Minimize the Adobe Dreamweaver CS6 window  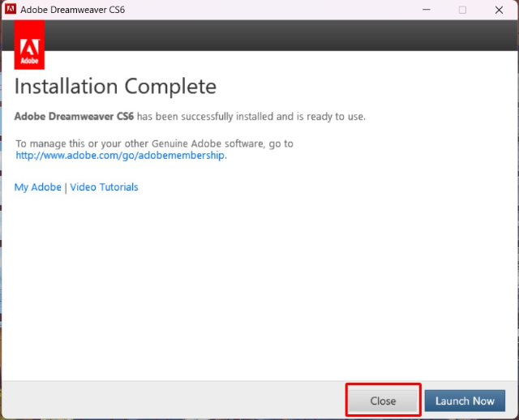pos(427,10)
